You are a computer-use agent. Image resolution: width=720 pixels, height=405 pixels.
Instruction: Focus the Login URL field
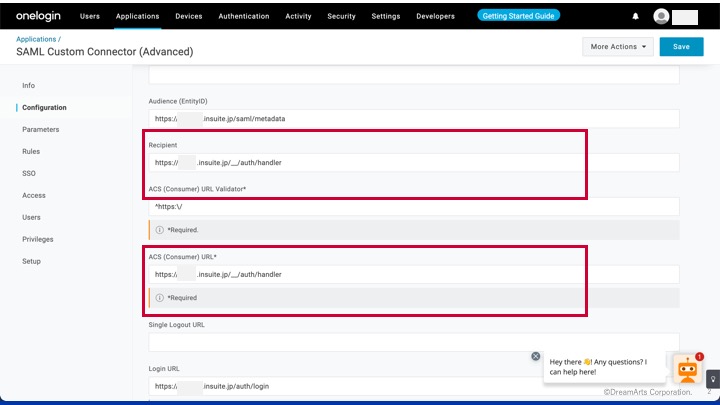pyautogui.click(x=414, y=386)
